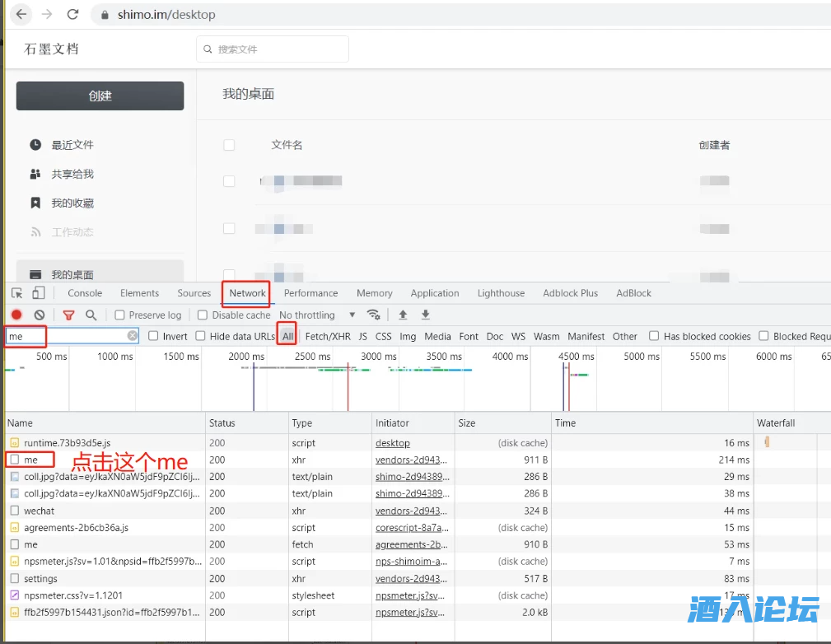
Task: Stop recording network log with red button
Action: (16, 315)
